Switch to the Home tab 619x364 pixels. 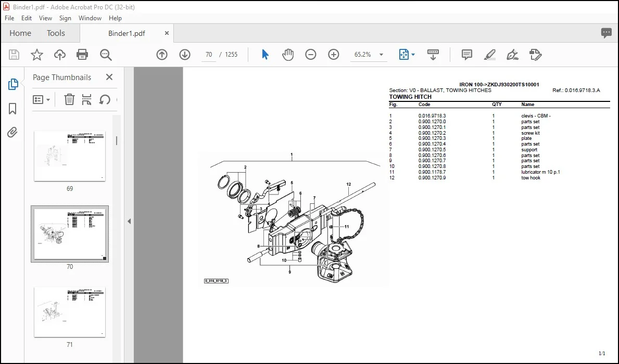20,33
